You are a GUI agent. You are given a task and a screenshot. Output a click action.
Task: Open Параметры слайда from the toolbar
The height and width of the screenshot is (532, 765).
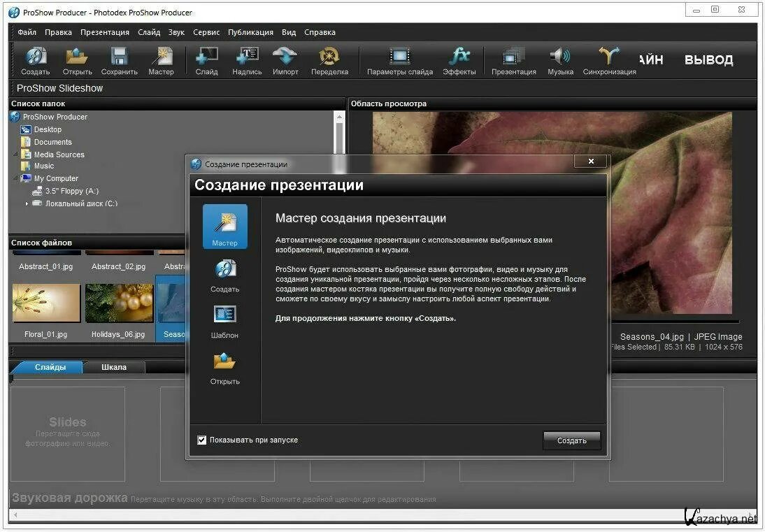click(400, 61)
